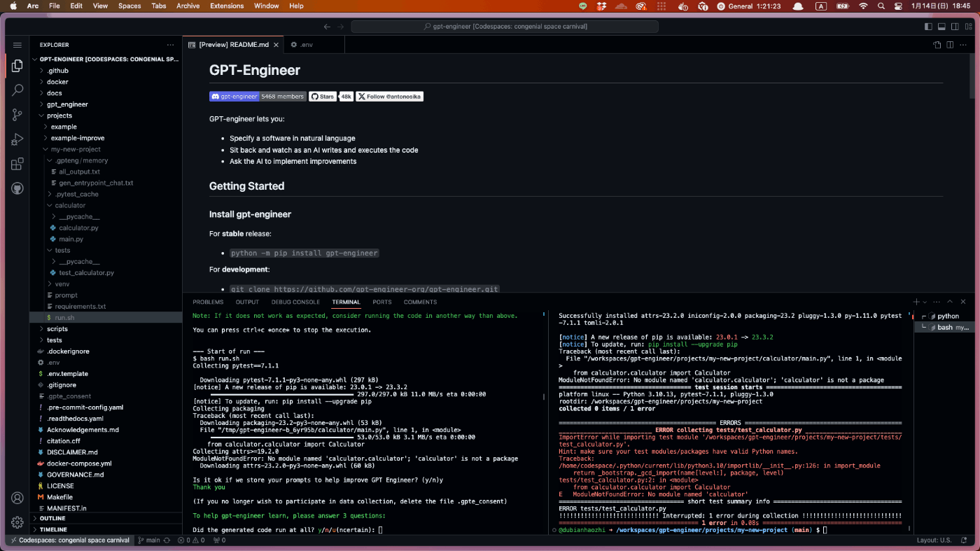This screenshot has height=551, width=980.
Task: Select the bash terminal instance
Action: pos(946,327)
